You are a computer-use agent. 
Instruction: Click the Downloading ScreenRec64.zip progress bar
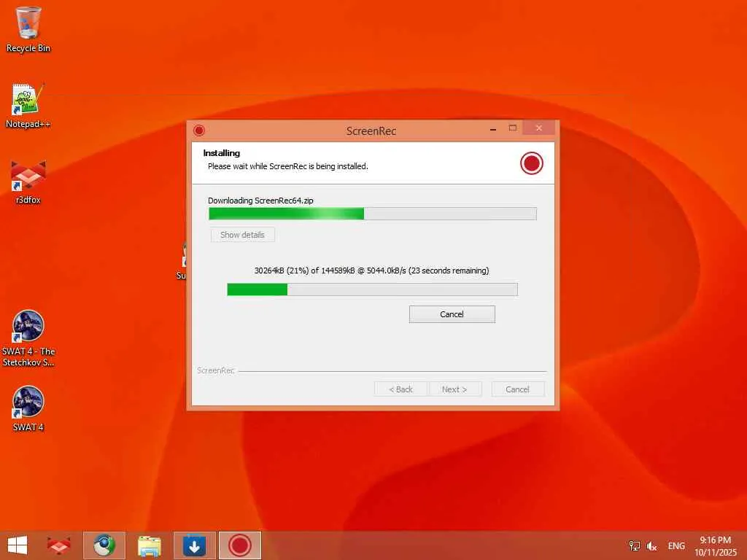click(x=373, y=214)
